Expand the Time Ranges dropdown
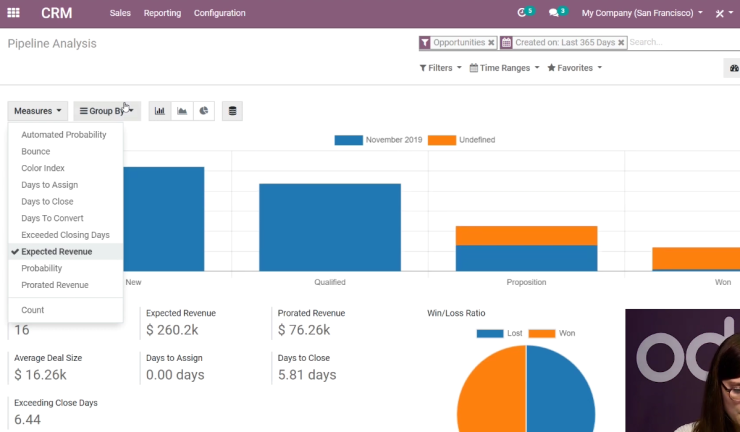The image size is (740, 432). pos(504,68)
